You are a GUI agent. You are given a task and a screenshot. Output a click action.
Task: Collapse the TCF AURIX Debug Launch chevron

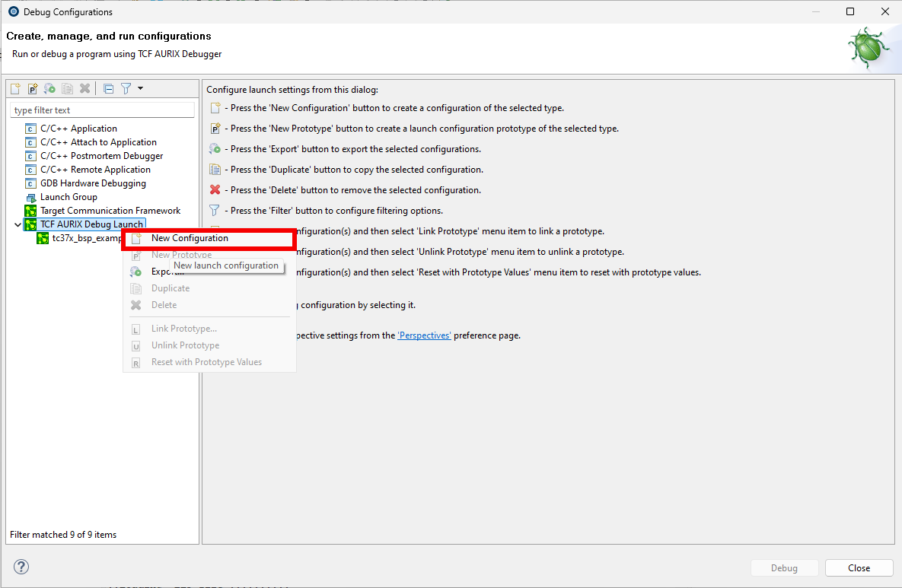17,224
